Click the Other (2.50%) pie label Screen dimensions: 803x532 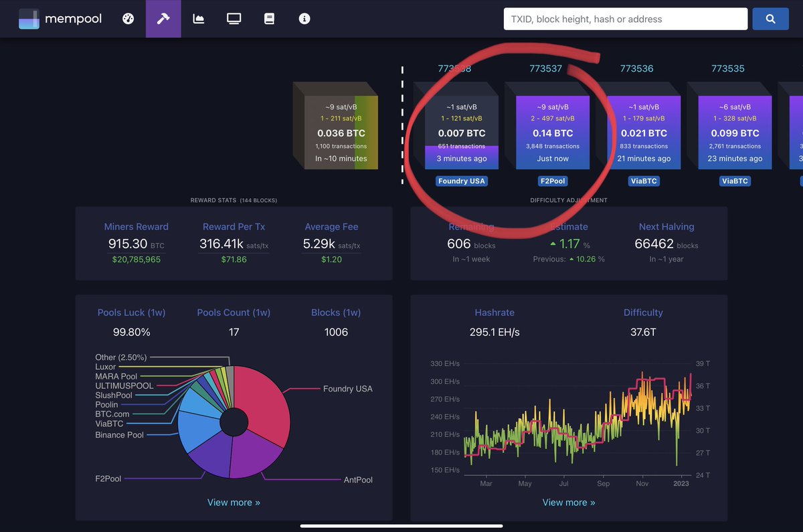pos(121,357)
